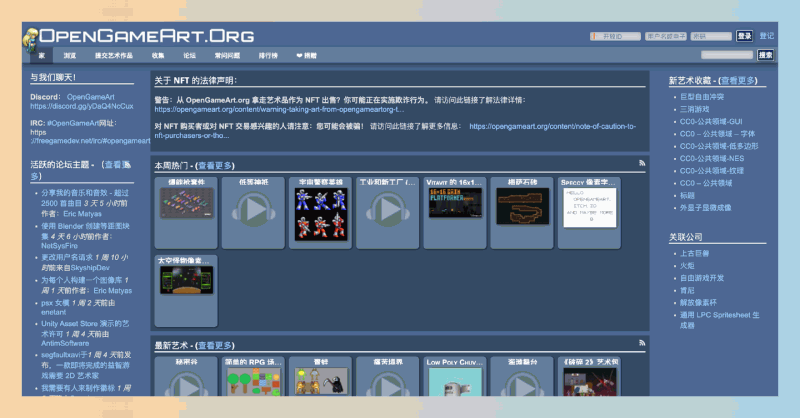
Task: Open the space monster pixel pack thumbnail
Action: pyautogui.click(x=186, y=280)
